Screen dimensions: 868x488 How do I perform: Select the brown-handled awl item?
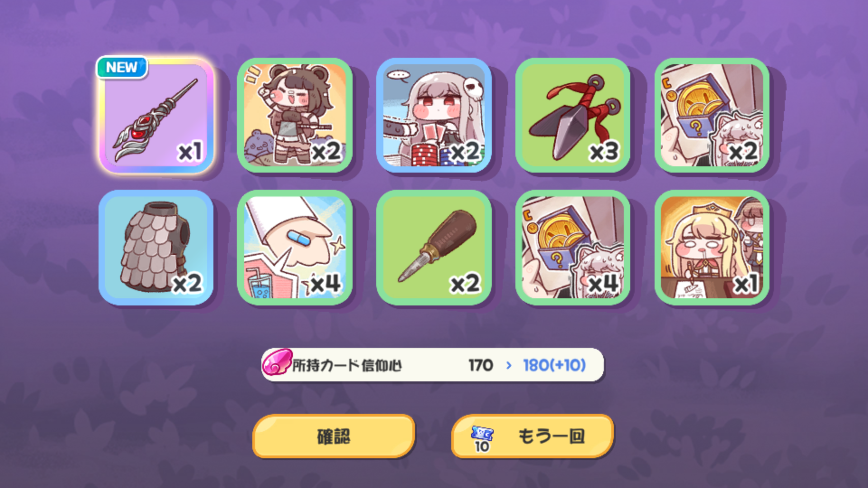tap(434, 248)
